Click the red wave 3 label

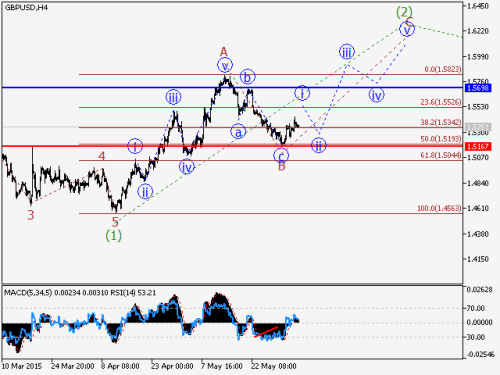tap(31, 215)
